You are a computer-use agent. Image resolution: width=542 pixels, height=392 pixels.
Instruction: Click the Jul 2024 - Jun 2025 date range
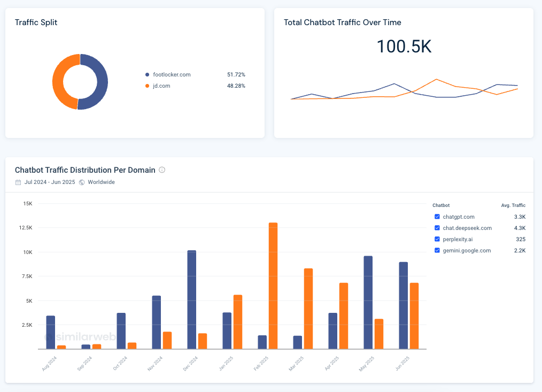pyautogui.click(x=49, y=182)
